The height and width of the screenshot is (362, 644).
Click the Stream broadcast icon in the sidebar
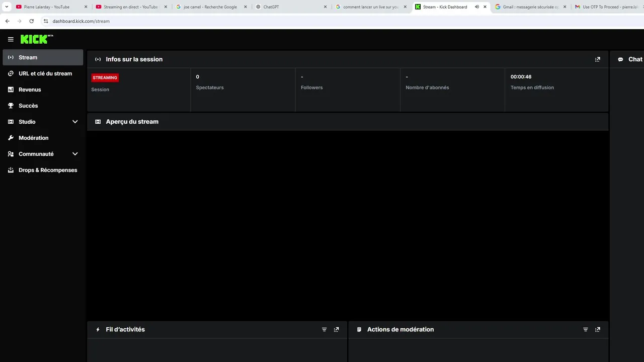[x=11, y=57]
